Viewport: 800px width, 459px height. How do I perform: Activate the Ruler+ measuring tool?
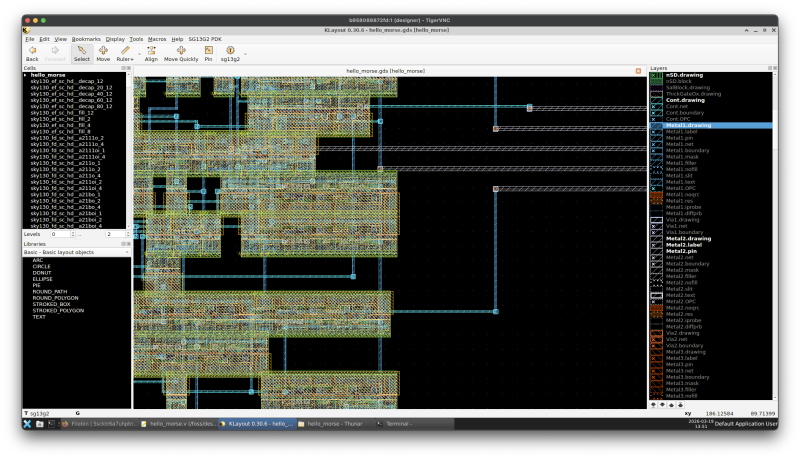[125, 53]
